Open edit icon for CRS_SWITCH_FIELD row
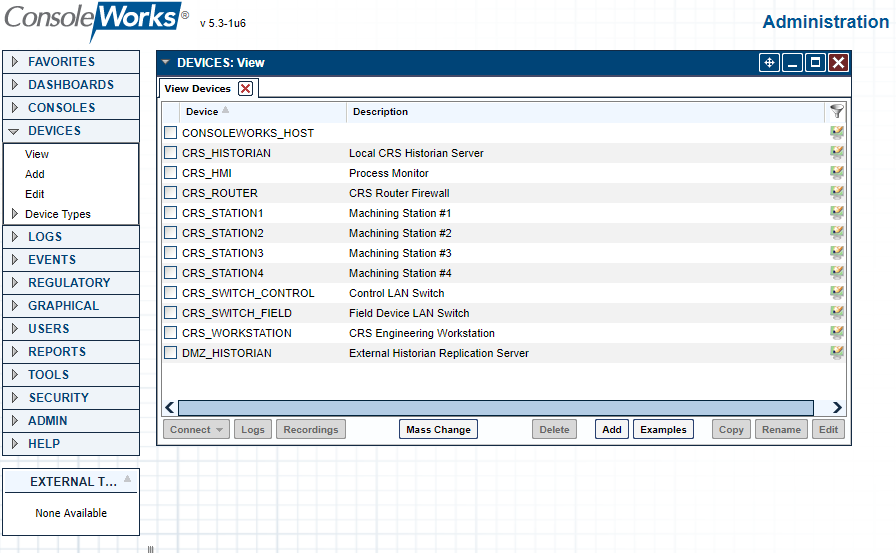This screenshot has height=553, width=896. (837, 312)
